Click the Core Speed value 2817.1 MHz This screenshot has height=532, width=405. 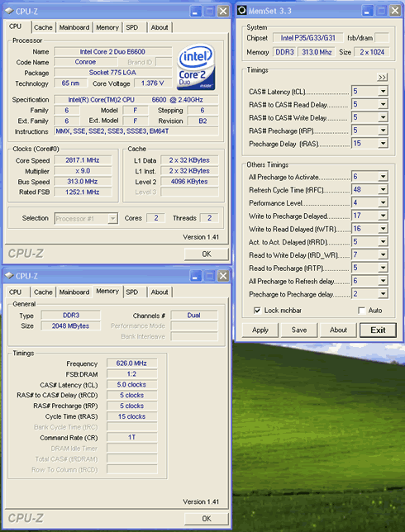(x=83, y=160)
